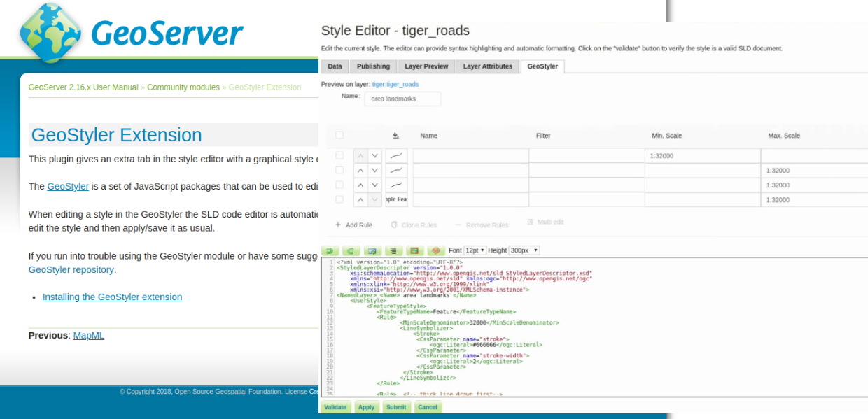Click the Clone Rules copy icon button
868x419 pixels.
395,225
